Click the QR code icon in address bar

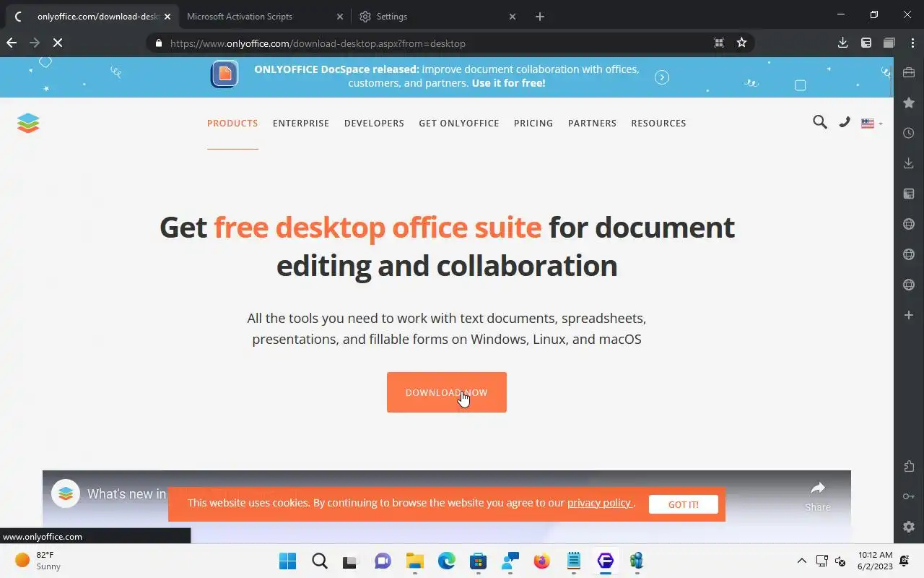(x=719, y=43)
